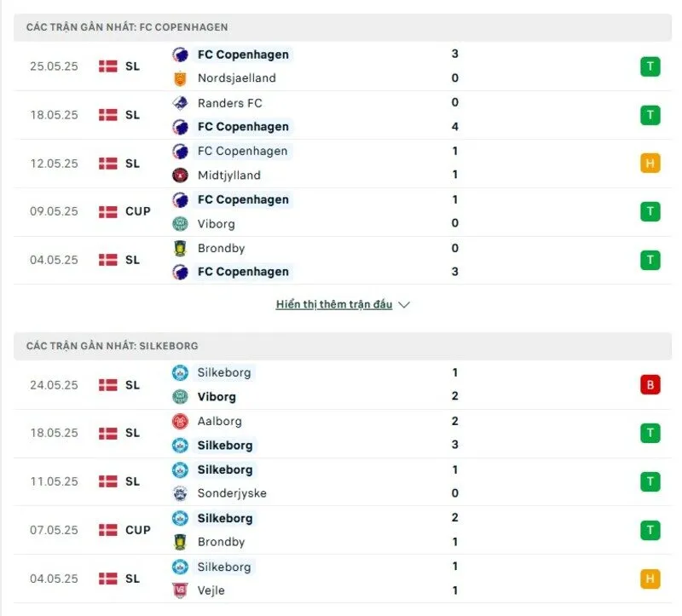The height and width of the screenshot is (616, 682).
Task: Click the Danish flag beside the CUP match
Action: (108, 211)
